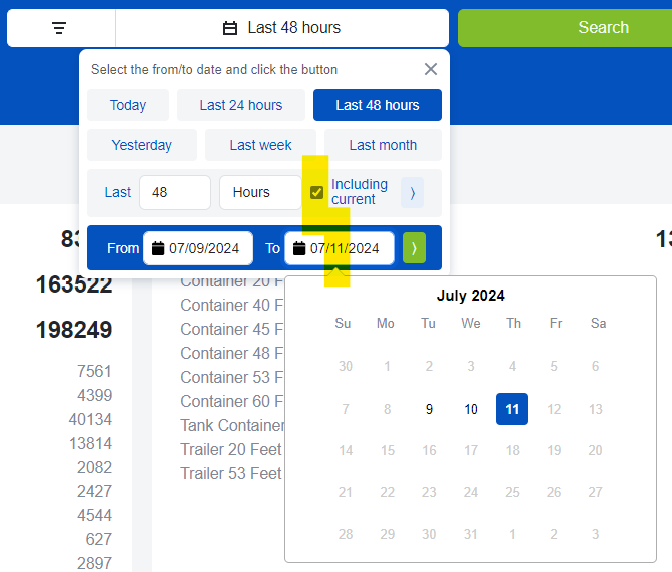Toggle the Including current checkbox
The width and height of the screenshot is (672, 572).
(316, 192)
